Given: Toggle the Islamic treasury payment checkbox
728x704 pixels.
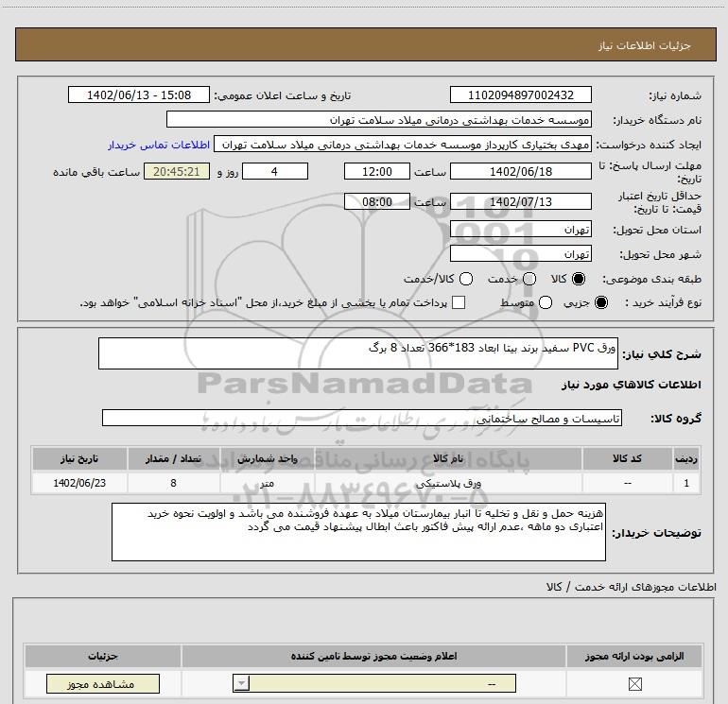Looking at the screenshot, I should 459,302.
